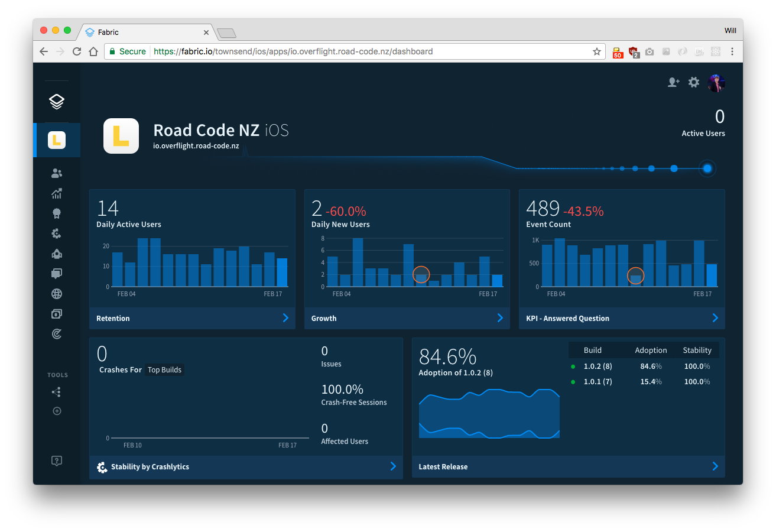Expand the Latest Release panel arrow
Image resolution: width=776 pixels, height=532 pixels.
tap(715, 466)
